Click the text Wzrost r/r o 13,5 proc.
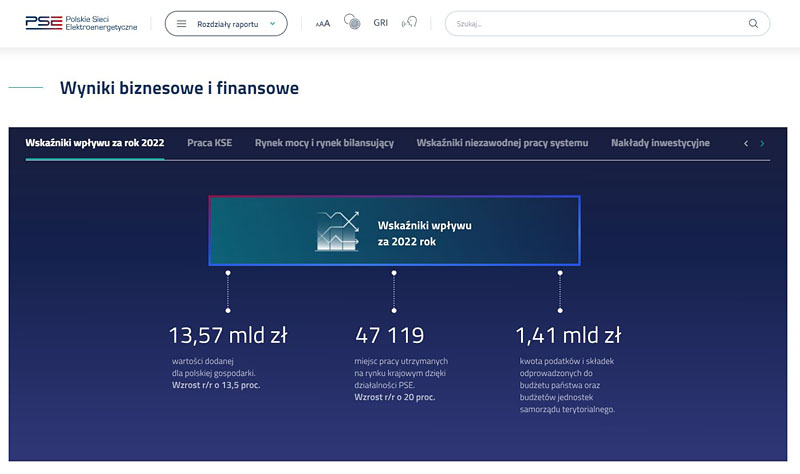The image size is (800, 474). 216,385
